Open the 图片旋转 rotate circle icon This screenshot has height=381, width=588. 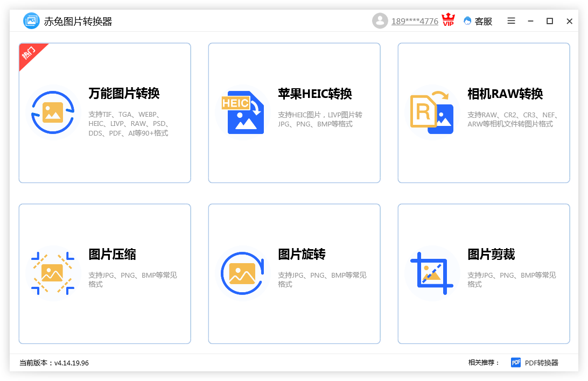click(x=243, y=273)
